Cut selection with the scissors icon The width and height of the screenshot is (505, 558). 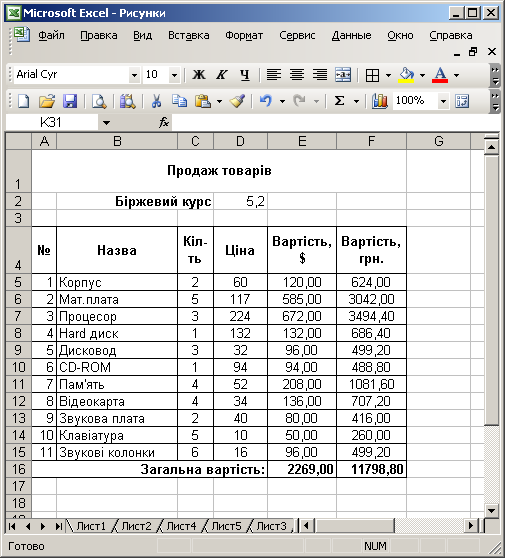coord(156,101)
